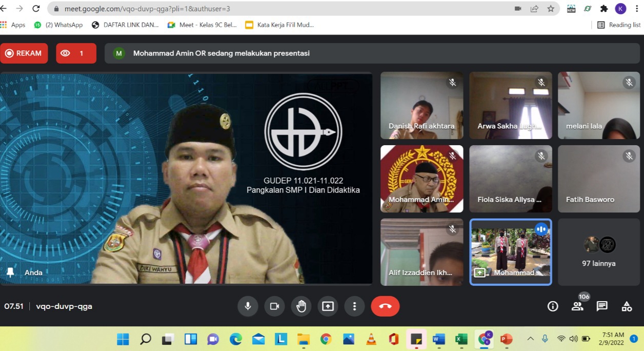Screen dimensions: 644x351
Task: Open meeting details info icon
Action: (553, 306)
